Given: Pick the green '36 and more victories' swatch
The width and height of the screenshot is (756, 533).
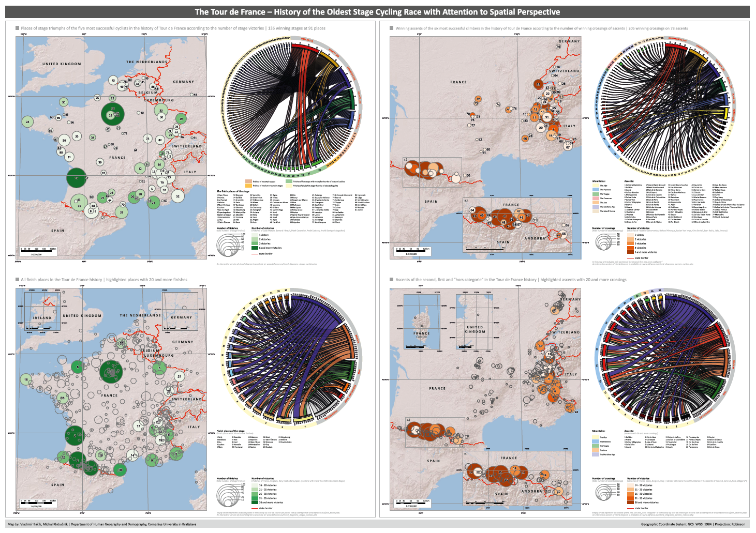Looking at the screenshot, I should pyautogui.click(x=255, y=502).
